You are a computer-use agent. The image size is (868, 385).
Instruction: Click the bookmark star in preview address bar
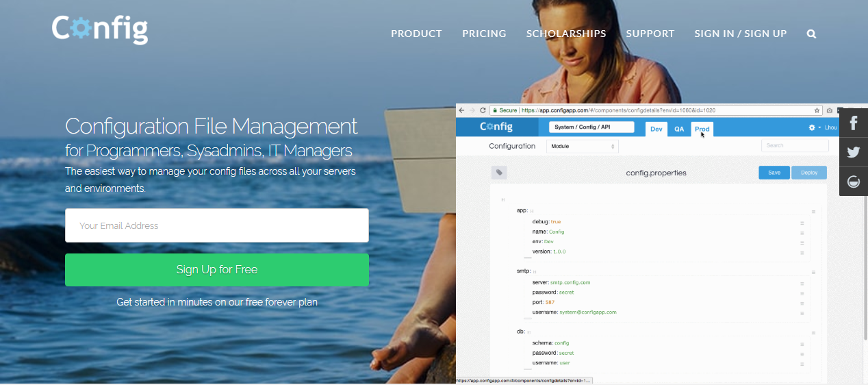tap(817, 110)
